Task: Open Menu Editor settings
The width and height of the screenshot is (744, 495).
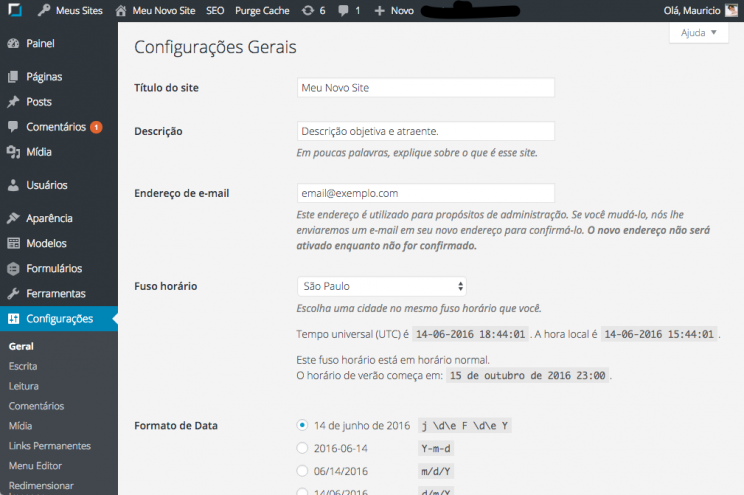Action: (x=35, y=466)
